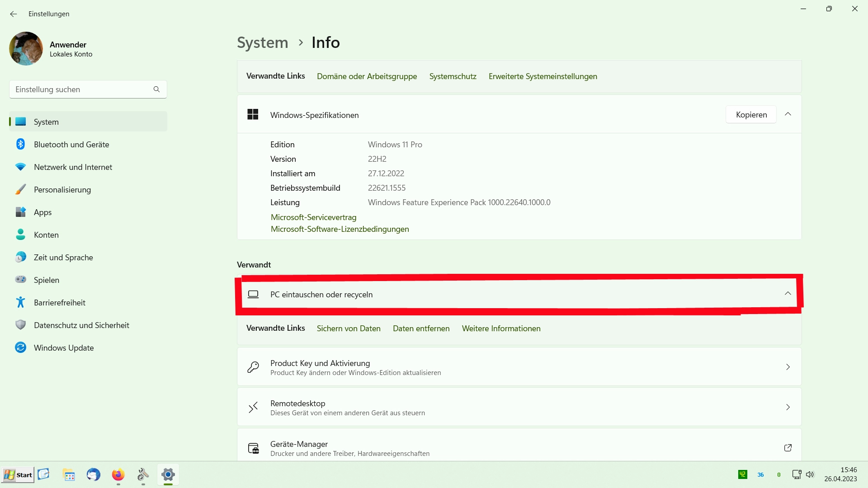Click the green 42 tray icon

coord(742,474)
